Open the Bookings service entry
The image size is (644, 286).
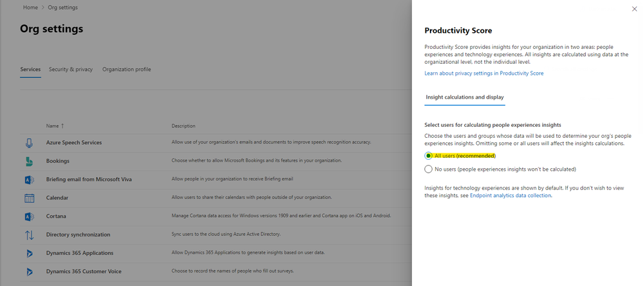tap(57, 161)
